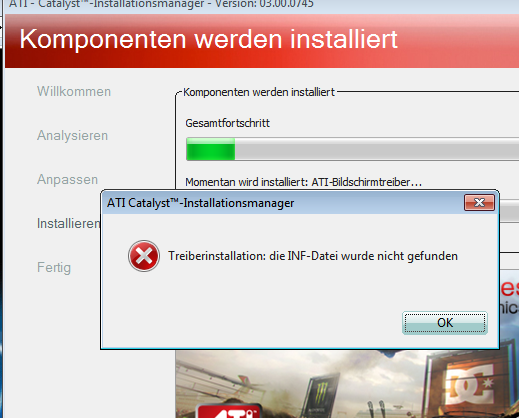Click the OK button in error dialog

point(445,323)
